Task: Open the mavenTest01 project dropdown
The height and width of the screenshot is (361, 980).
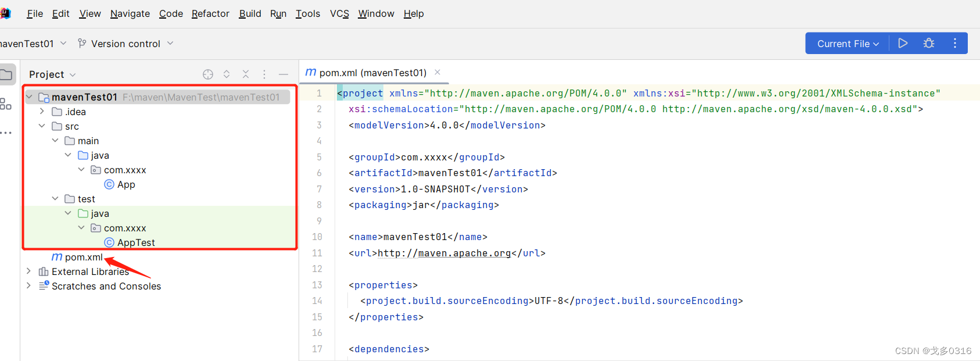Action: (x=33, y=44)
